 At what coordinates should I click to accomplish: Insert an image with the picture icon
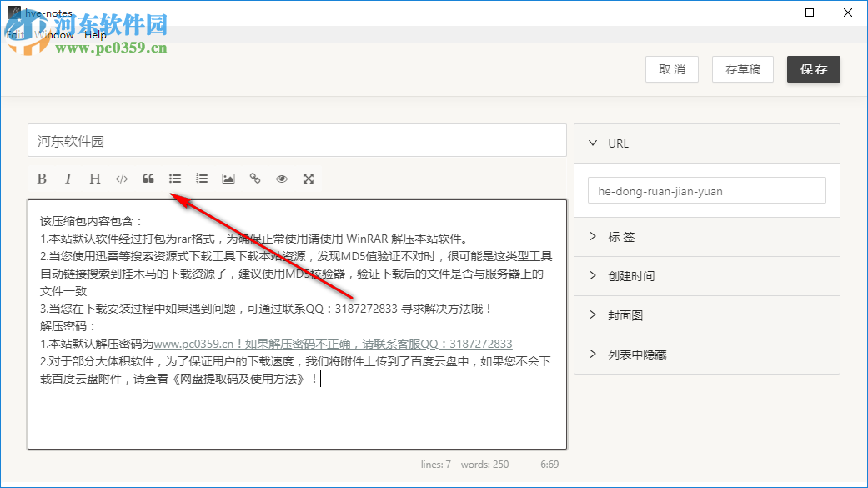(x=228, y=179)
